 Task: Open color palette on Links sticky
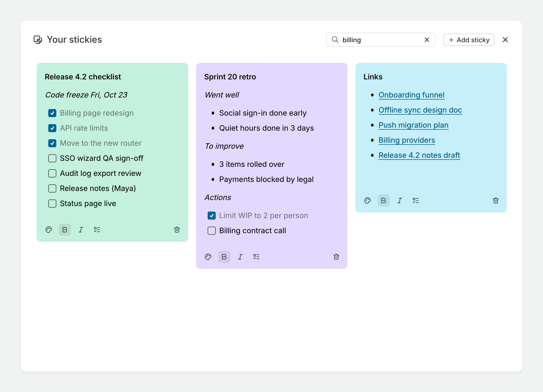pyautogui.click(x=368, y=201)
